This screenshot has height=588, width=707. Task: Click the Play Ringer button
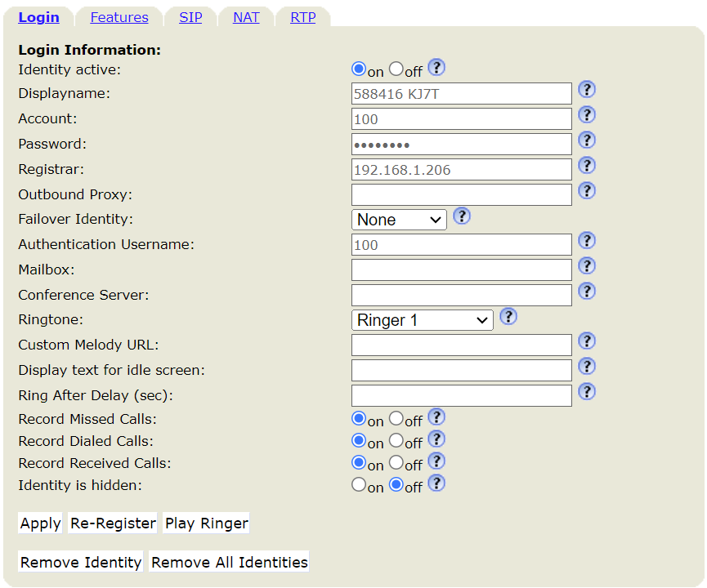point(206,523)
